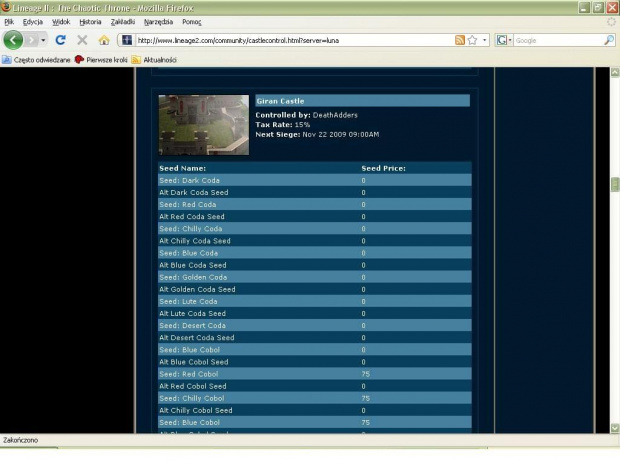
Task: Click the 'Alt Chilly Cobol Seed' row
Action: (315, 410)
